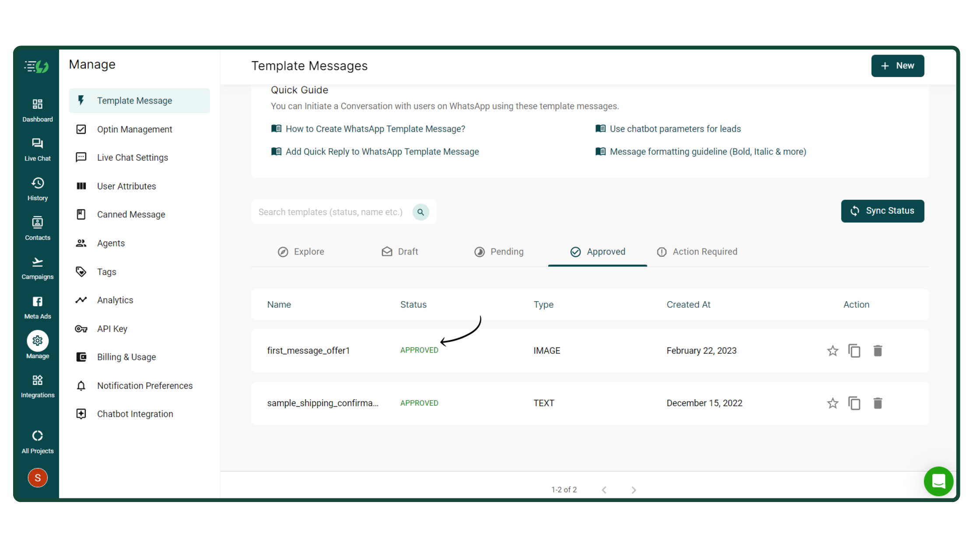Open the Dashboard sidebar icon
The width and height of the screenshot is (980, 551).
coord(38,110)
